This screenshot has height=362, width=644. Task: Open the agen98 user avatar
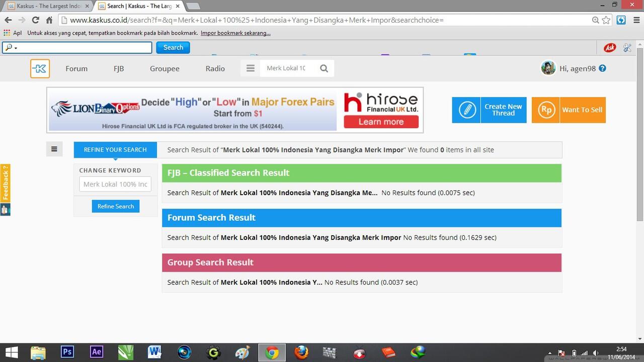(x=548, y=68)
